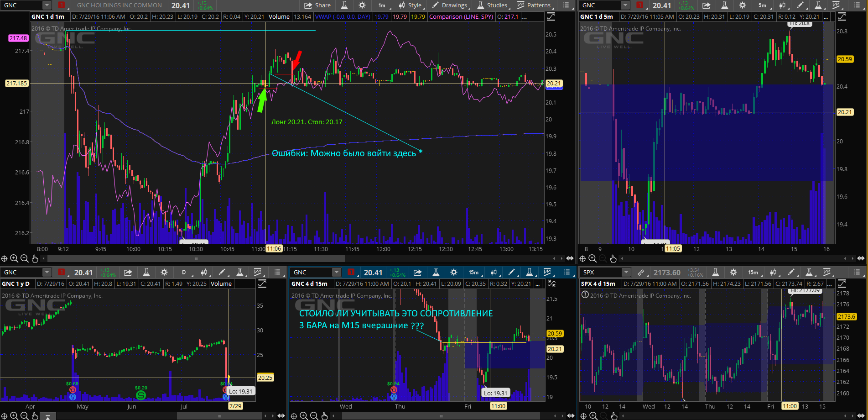
Task: Toggle the axis scale icon in the GNC 15m chart
Action: click(x=551, y=283)
